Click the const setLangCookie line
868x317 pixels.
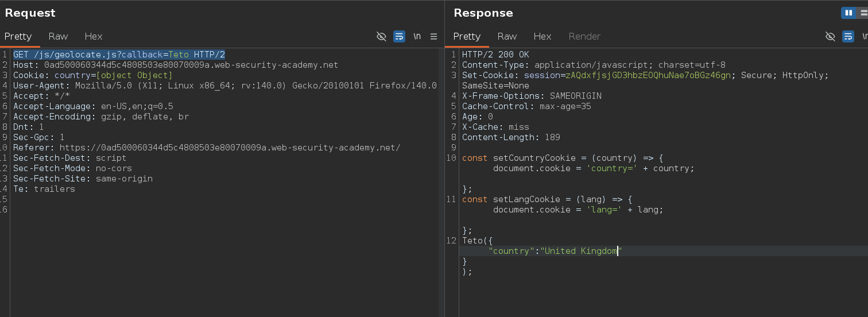pyautogui.click(x=547, y=199)
